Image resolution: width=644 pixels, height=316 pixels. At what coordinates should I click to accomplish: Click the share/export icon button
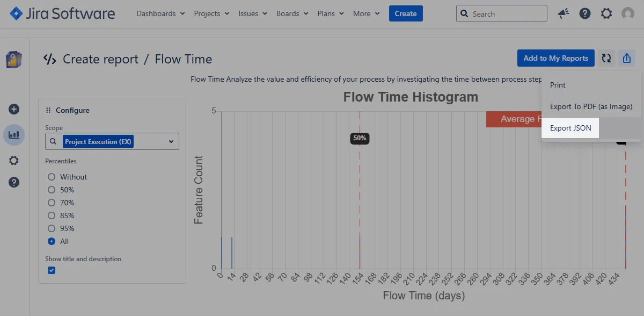click(x=626, y=59)
